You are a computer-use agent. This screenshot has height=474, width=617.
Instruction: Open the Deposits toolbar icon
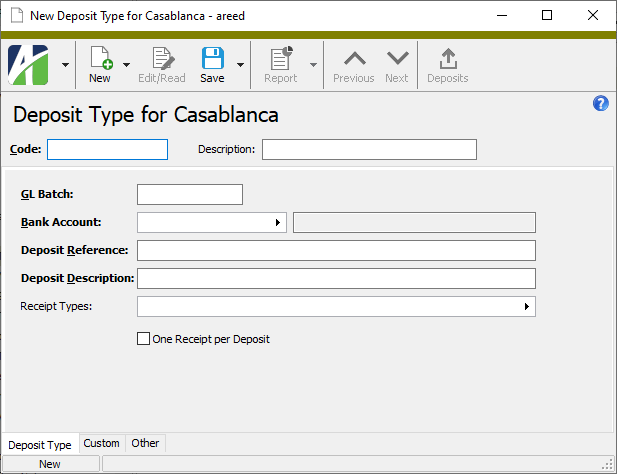coord(447,59)
